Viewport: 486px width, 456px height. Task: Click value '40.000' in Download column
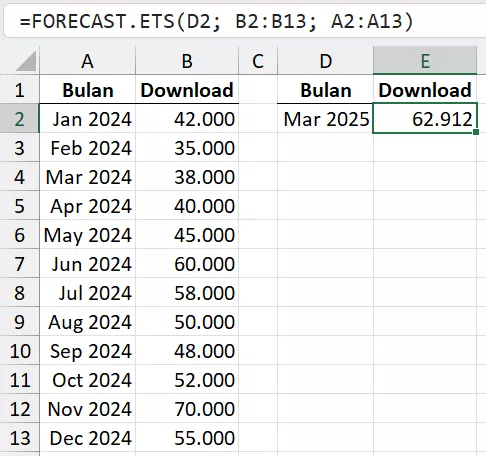[x=187, y=206]
